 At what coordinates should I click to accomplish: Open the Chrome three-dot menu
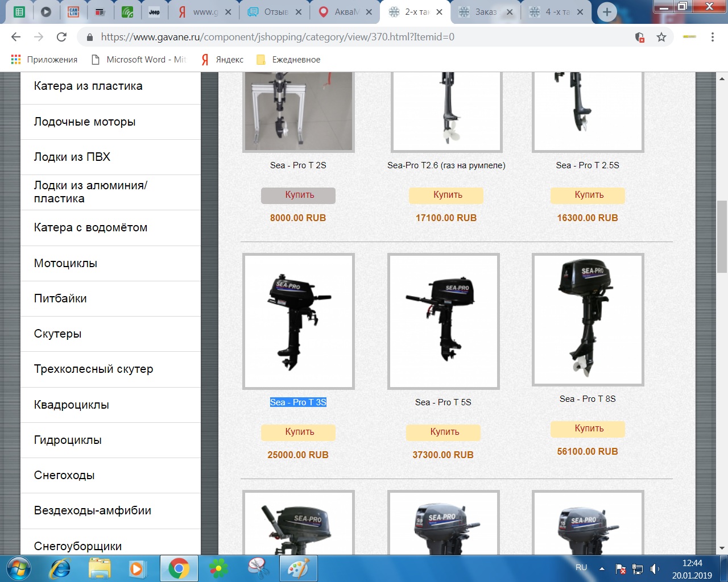pos(712,37)
